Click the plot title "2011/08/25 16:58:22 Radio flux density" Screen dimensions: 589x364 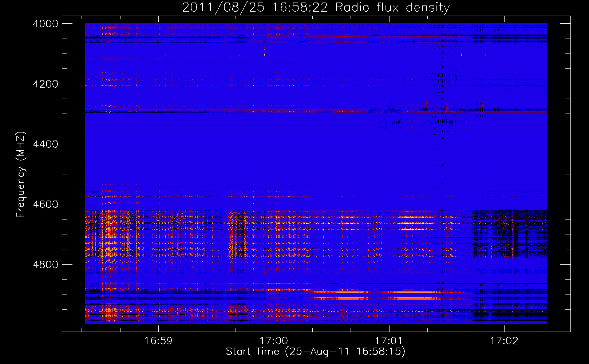pyautogui.click(x=316, y=7)
